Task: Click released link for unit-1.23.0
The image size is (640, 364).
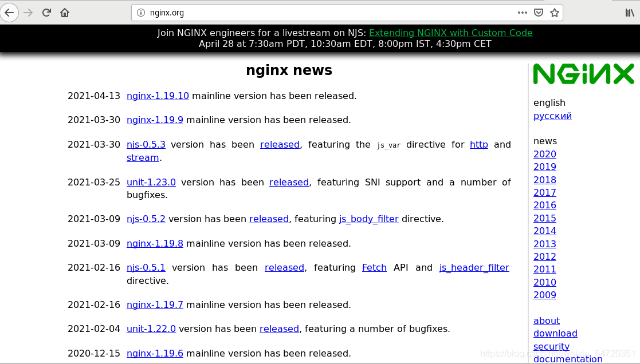Action: click(289, 182)
